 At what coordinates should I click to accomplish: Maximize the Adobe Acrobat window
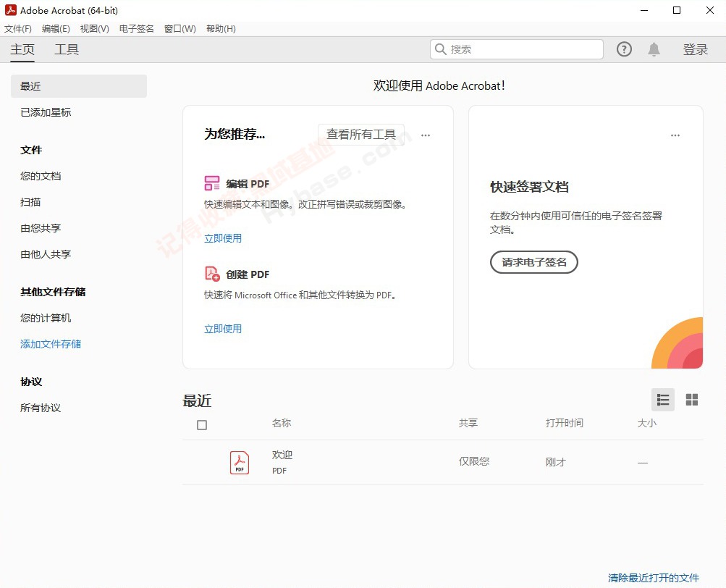[677, 10]
